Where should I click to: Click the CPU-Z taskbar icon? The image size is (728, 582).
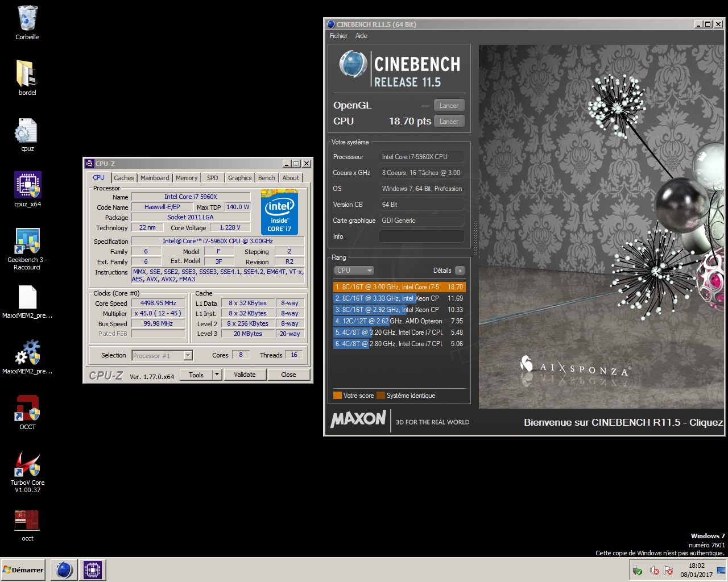(92, 569)
